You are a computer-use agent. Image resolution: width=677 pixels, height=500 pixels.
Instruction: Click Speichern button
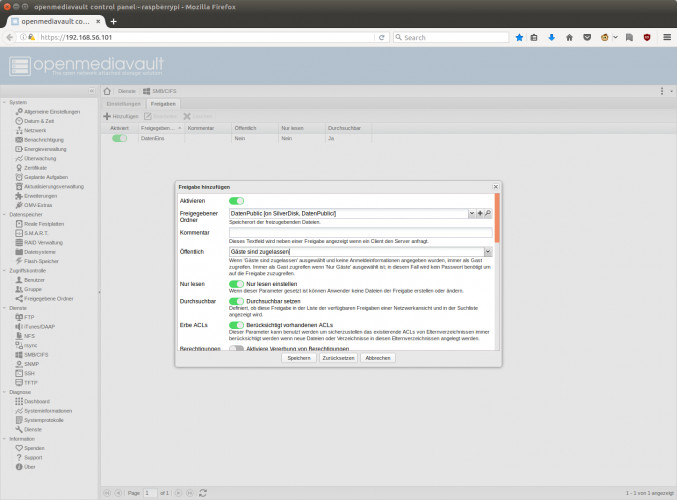click(x=299, y=358)
